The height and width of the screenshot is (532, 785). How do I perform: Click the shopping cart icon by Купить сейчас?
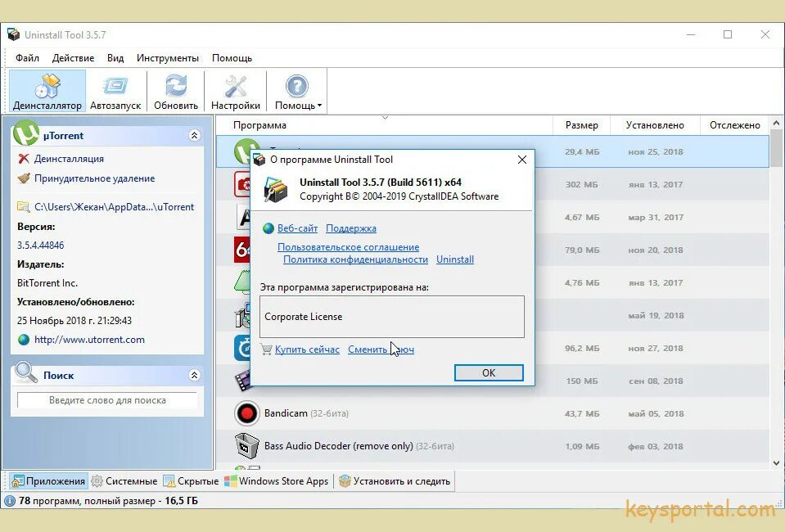click(x=267, y=349)
